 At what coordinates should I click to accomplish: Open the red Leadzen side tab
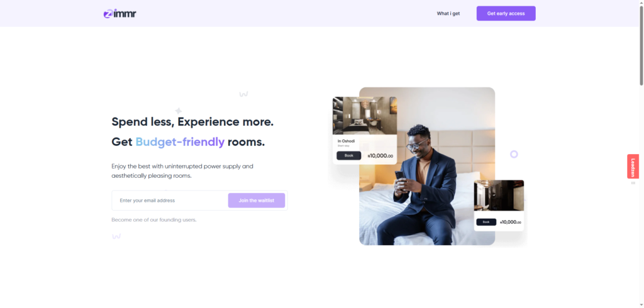(x=633, y=167)
